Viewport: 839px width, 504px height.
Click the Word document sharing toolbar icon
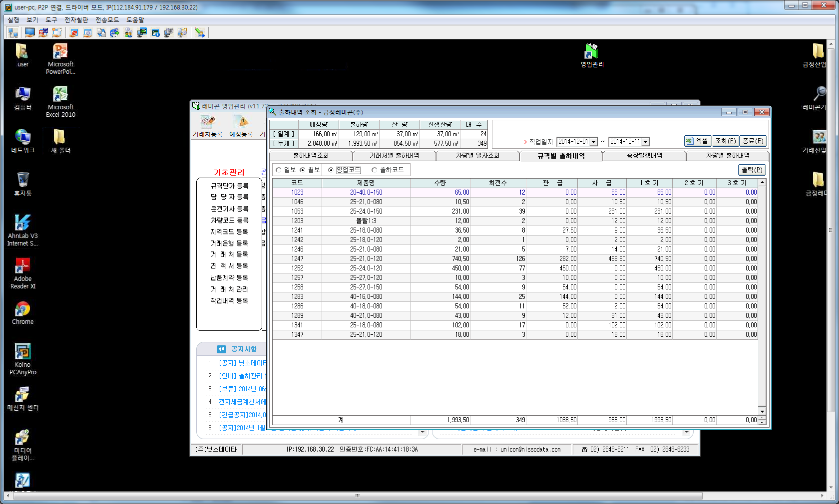(43, 32)
